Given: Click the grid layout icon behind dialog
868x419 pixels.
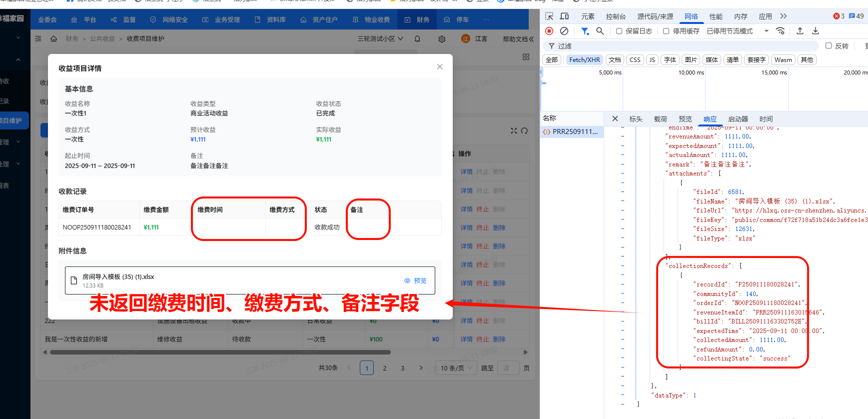Looking at the screenshot, I should click(x=526, y=57).
